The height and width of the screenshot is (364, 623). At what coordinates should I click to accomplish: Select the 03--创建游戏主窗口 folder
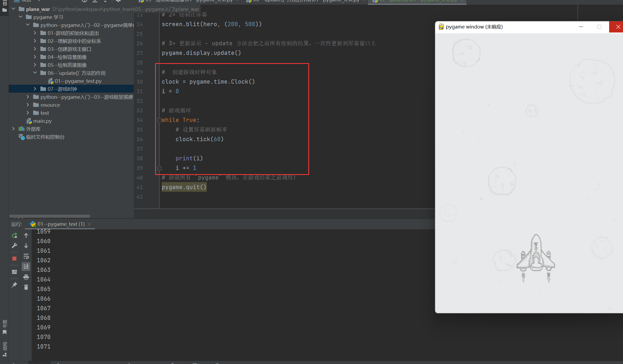70,49
